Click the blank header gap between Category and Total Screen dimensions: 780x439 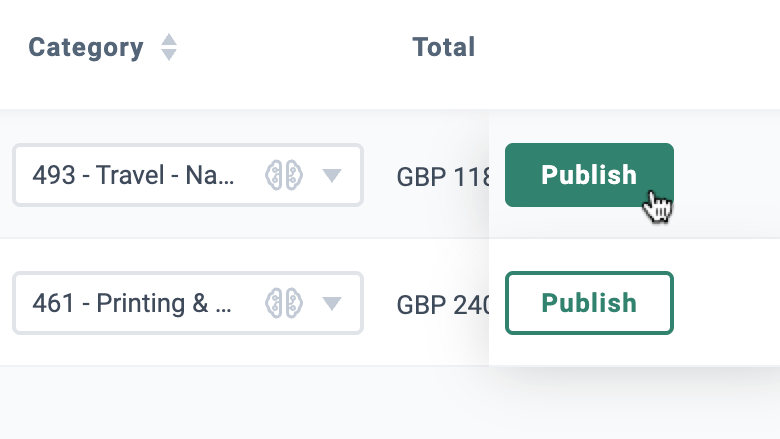click(x=293, y=47)
